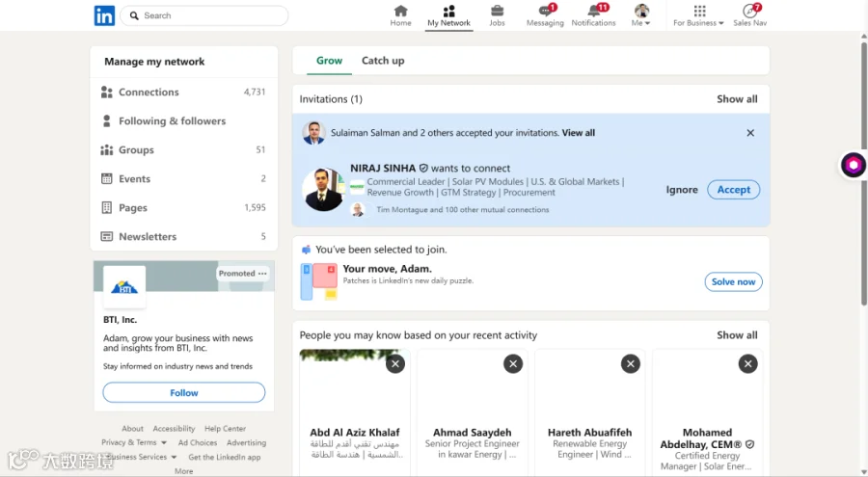This screenshot has width=868, height=477.
Task: Dismiss the Hareth Abuafifeh card
Action: [x=631, y=363]
